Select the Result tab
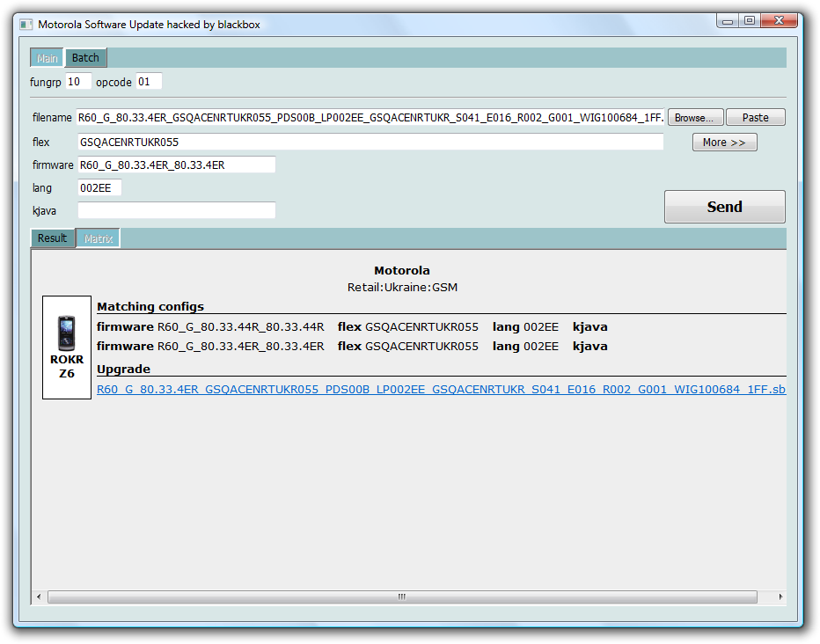The image size is (820, 644). click(x=52, y=238)
